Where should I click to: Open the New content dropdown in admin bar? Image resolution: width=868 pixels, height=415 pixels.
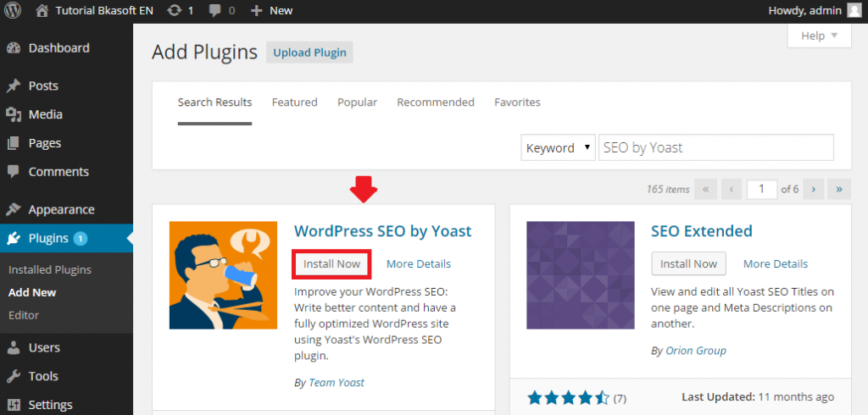click(271, 10)
